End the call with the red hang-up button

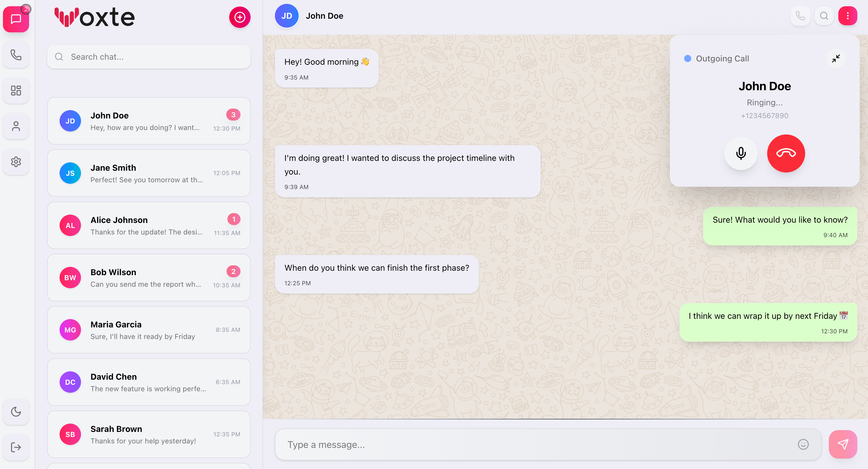click(x=786, y=153)
